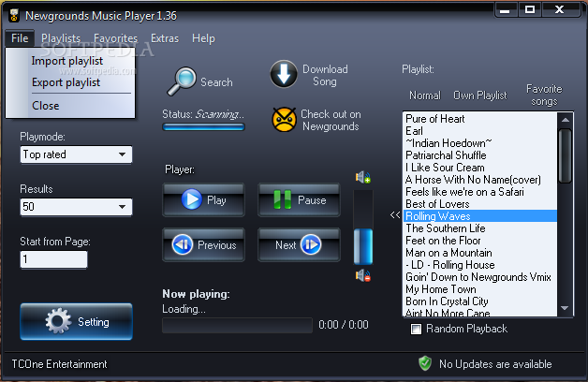
Task: Select the song Pure of Heart
Action: tap(480, 119)
